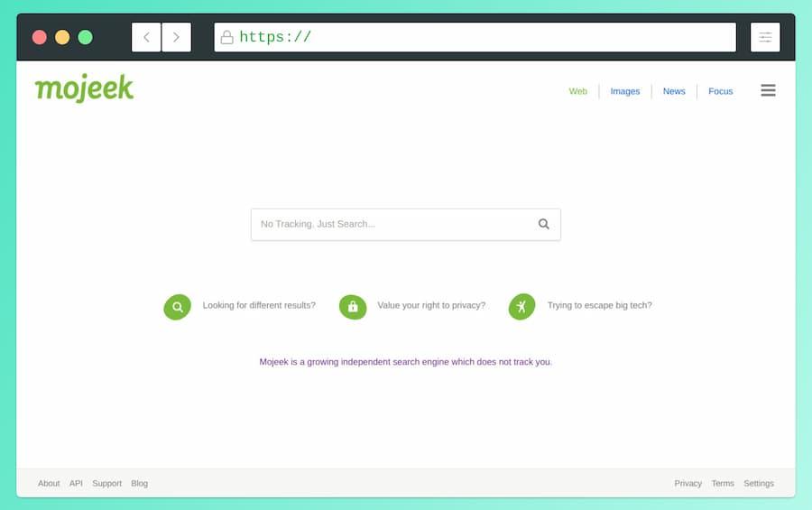Click the padlock icon in address bar

click(x=226, y=37)
